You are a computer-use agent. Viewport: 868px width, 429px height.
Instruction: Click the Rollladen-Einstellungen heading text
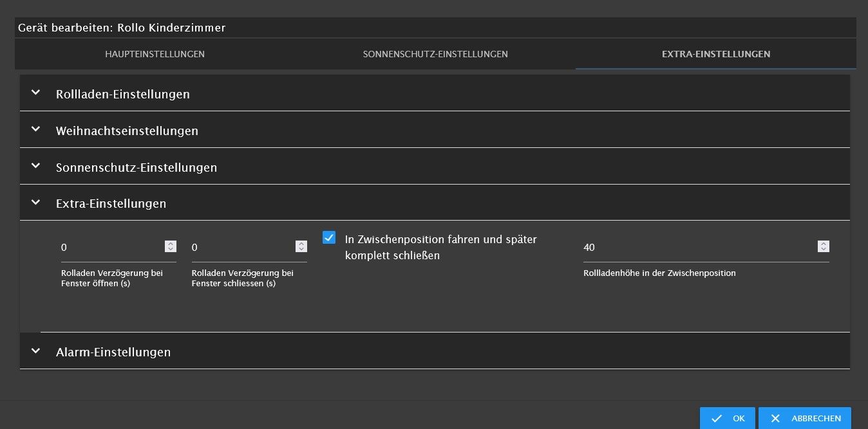[123, 94]
